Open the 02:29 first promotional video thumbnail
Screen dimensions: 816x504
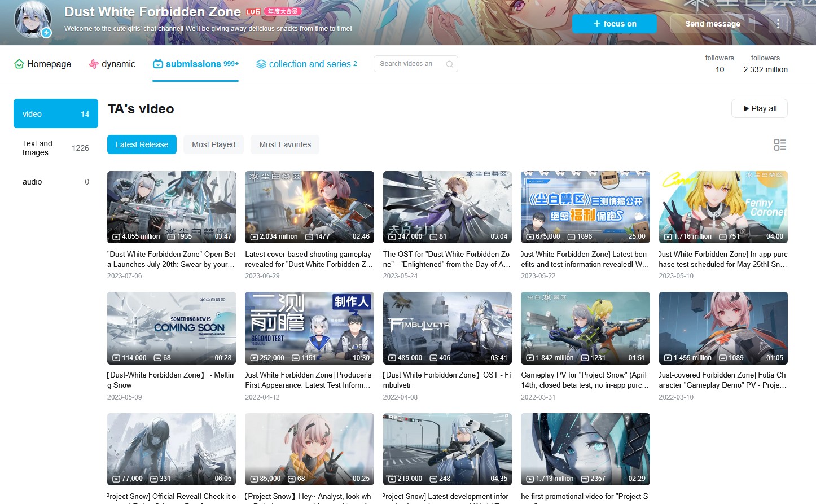click(585, 449)
